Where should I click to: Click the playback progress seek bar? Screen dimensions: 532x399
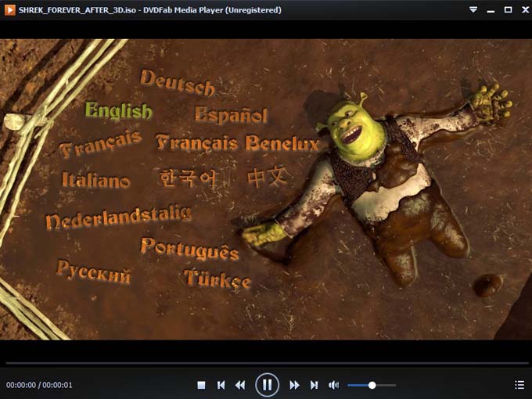(x=267, y=363)
